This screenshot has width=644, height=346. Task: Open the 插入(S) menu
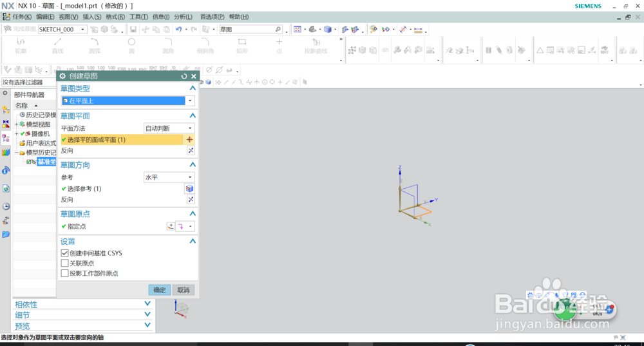point(92,17)
